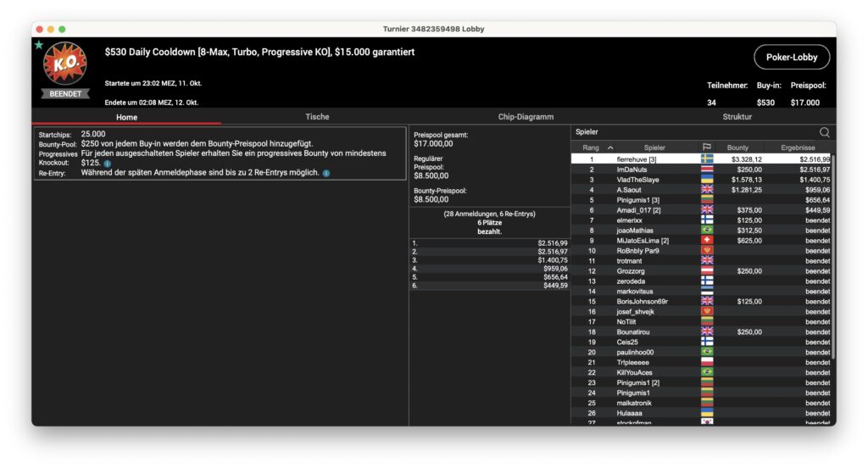Click the Switzerland flag beside MiJatoEsLima
Image resolution: width=868 pixels, height=468 pixels.
(707, 241)
